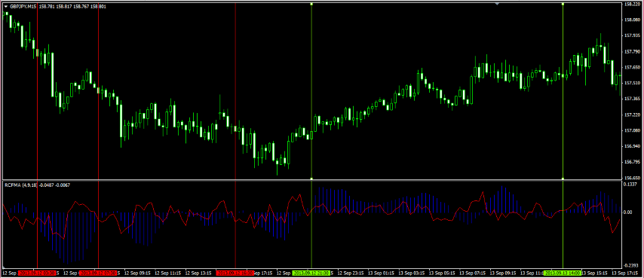Click the 158.220 price scale label

click(631, 4)
